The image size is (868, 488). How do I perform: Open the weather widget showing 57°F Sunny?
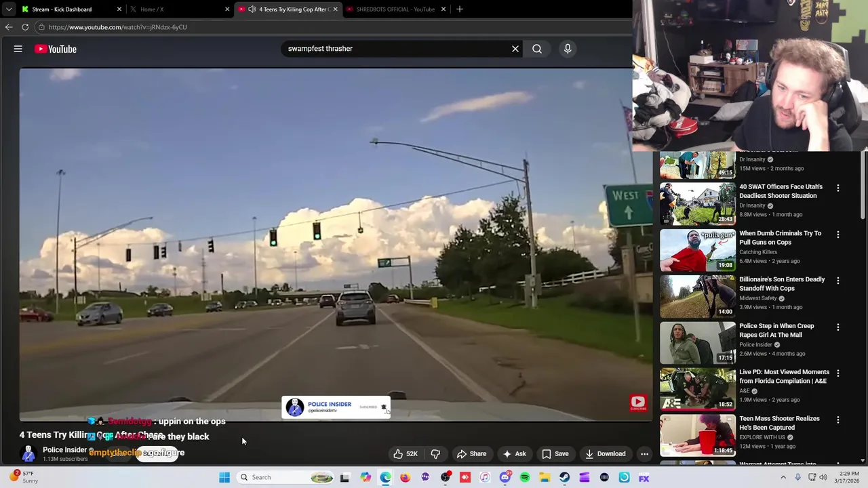pyautogui.click(x=22, y=477)
